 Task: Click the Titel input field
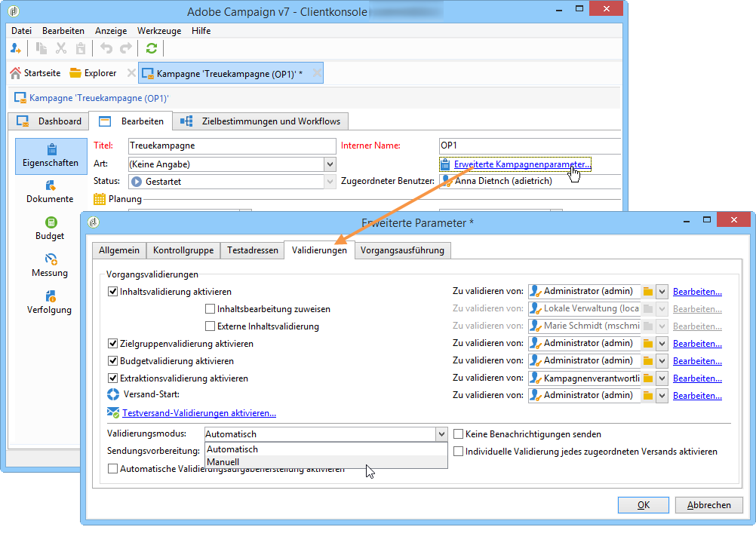(x=232, y=146)
